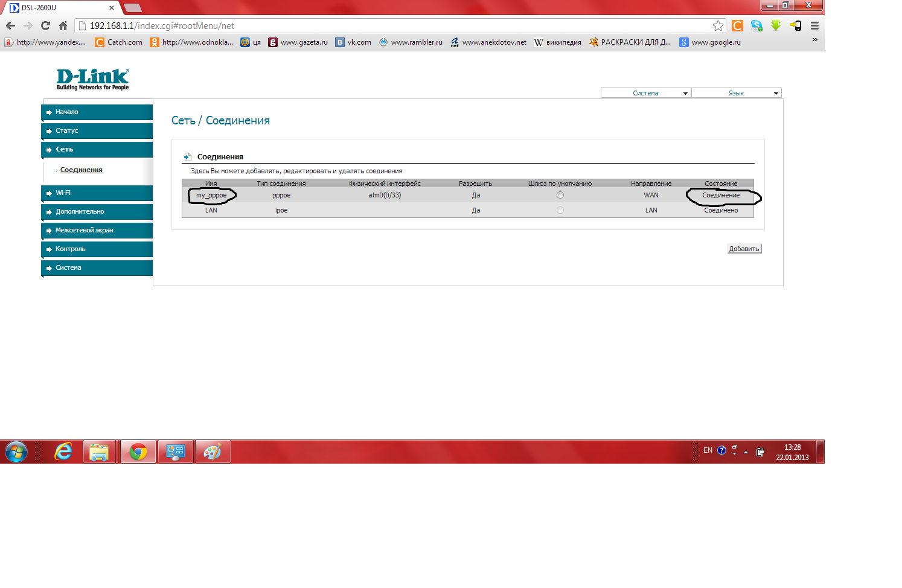Open the www.rambler.ru bookmark

(x=411, y=42)
